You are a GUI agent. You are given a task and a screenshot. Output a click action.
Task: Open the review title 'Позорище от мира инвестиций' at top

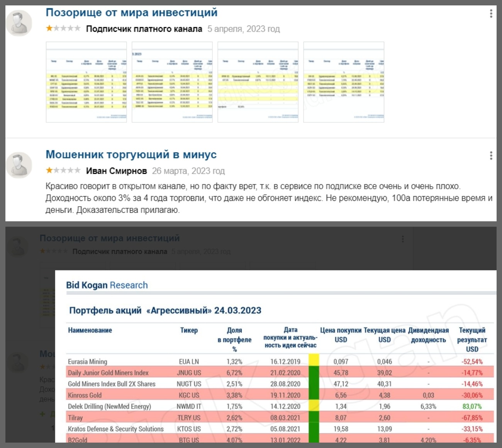click(x=131, y=13)
